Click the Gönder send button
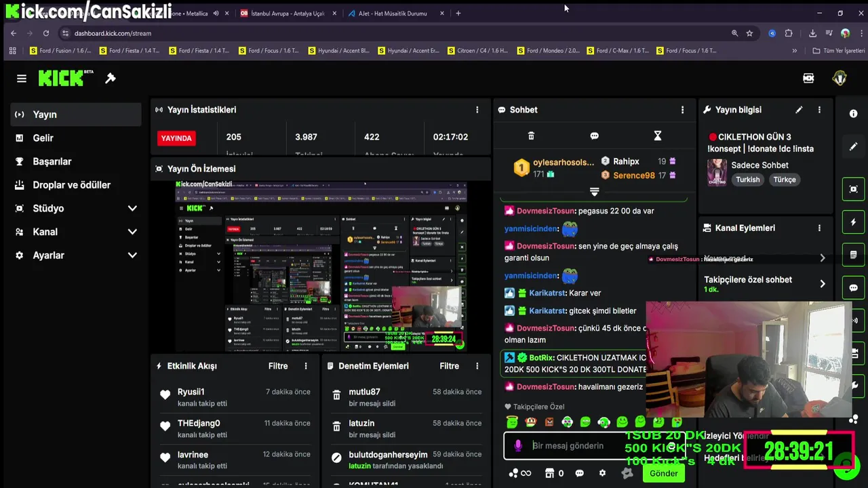Viewport: 868px width, 488px height. coord(664,474)
